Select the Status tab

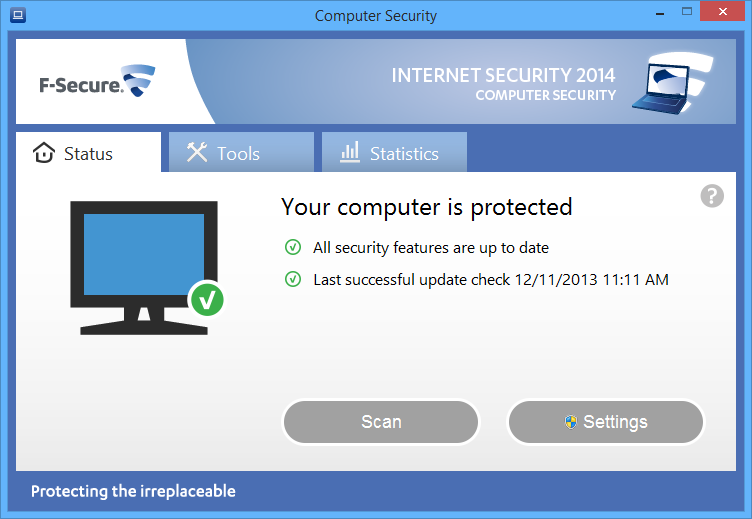click(x=88, y=153)
